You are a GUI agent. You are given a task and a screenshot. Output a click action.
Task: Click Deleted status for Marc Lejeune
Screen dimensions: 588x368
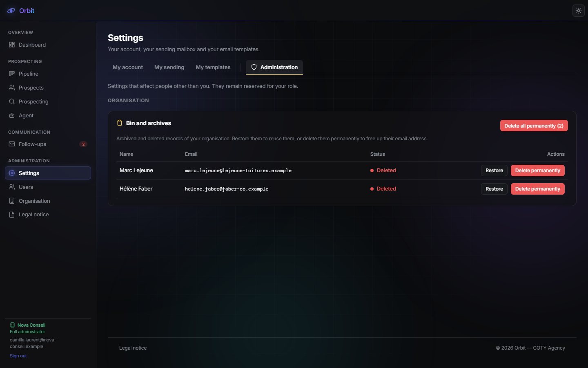(383, 171)
